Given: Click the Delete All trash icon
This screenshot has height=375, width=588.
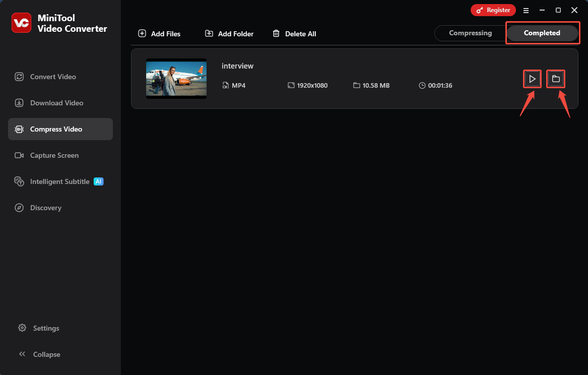Looking at the screenshot, I should [x=276, y=33].
